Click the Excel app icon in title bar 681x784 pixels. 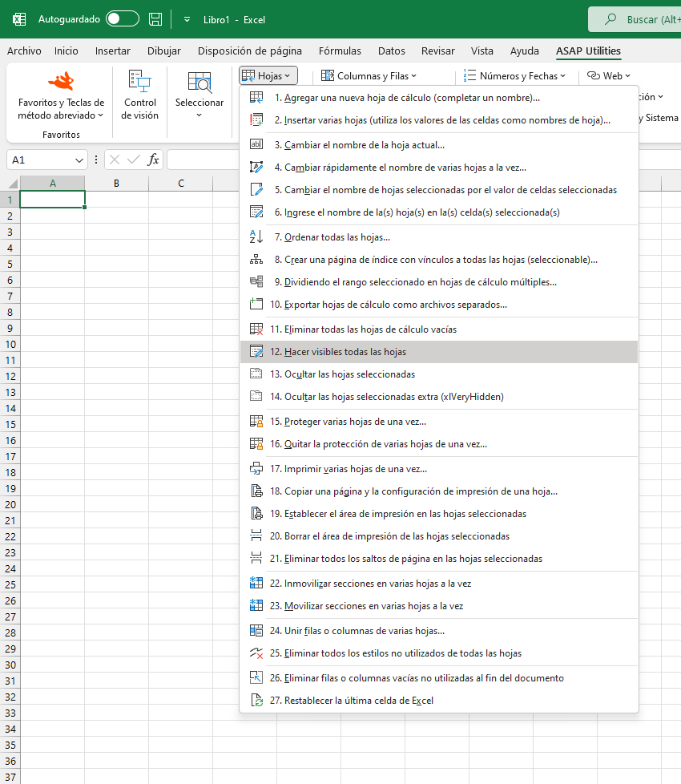pyautogui.click(x=19, y=19)
